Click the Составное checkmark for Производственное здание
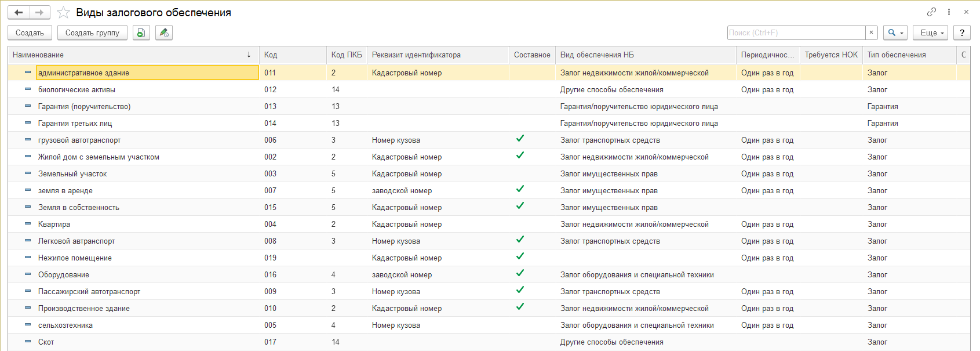The height and width of the screenshot is (351, 980). click(520, 307)
